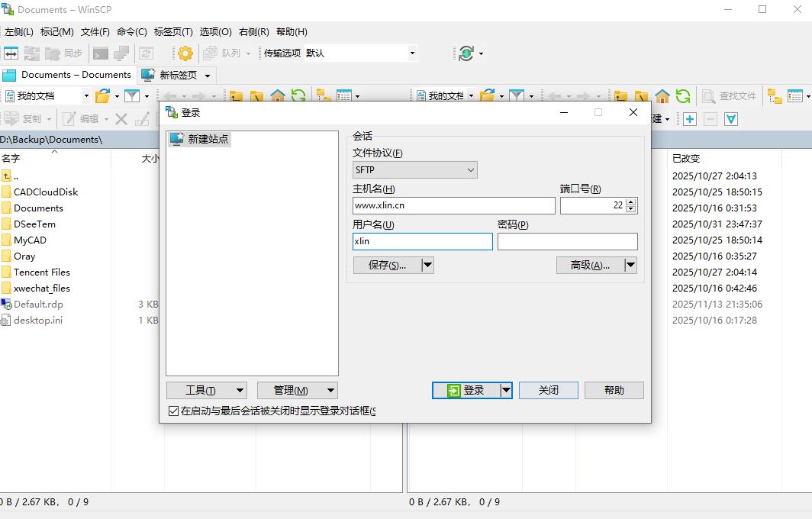The width and height of the screenshot is (812, 519).
Task: Switch to the Documents – Documents tab
Action: [x=67, y=75]
